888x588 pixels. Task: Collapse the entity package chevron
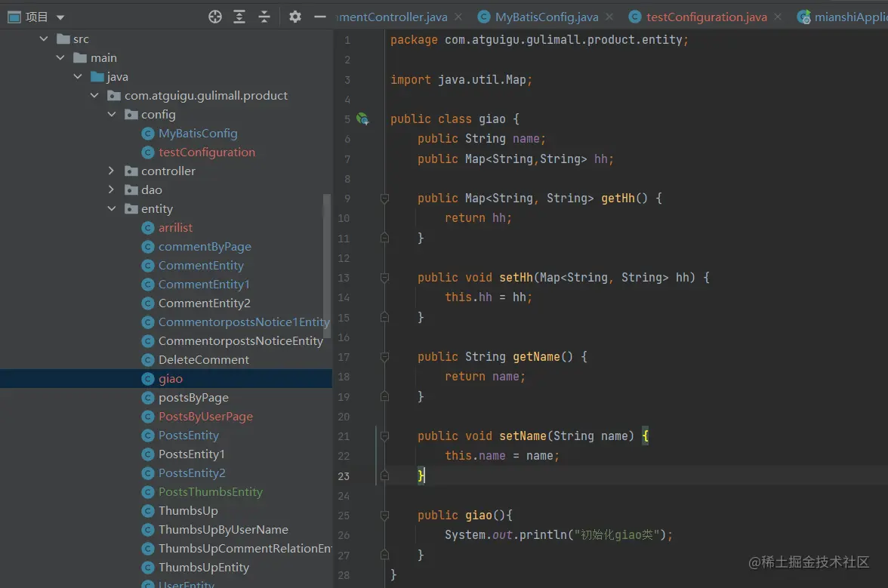coord(112,209)
